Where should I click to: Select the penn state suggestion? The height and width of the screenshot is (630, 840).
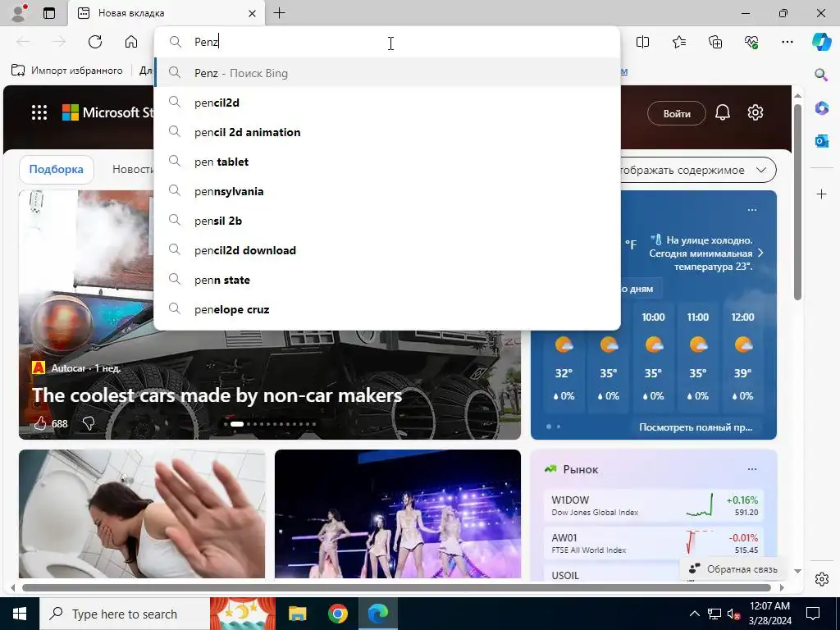(x=387, y=280)
